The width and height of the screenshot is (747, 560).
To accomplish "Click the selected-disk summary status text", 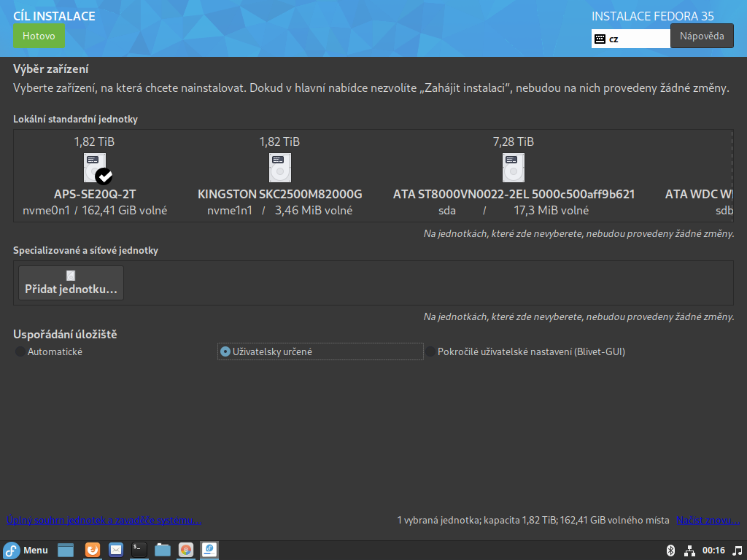I will 533,520.
